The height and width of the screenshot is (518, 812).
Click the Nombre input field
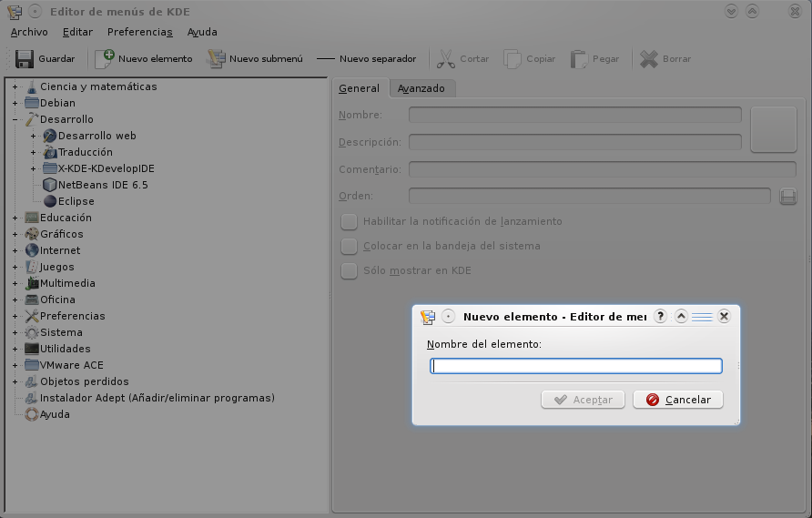(x=574, y=115)
